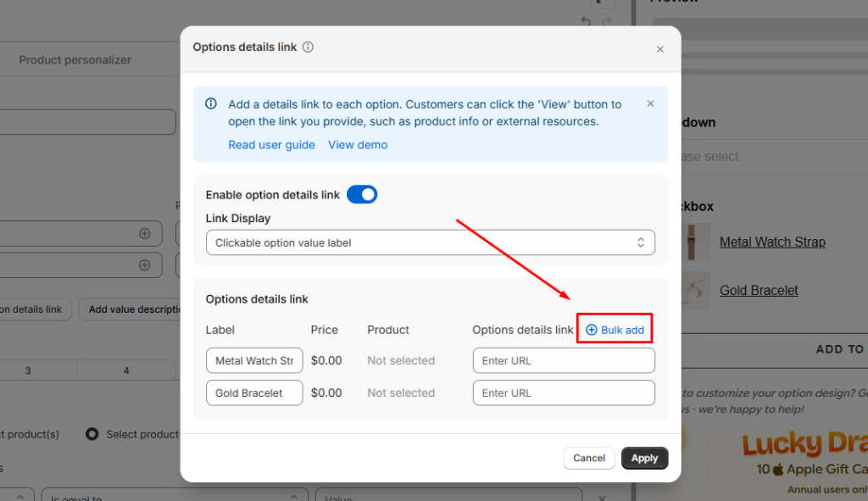The width and height of the screenshot is (868, 501).
Task: Click the redo arrow icon
Action: point(608,21)
